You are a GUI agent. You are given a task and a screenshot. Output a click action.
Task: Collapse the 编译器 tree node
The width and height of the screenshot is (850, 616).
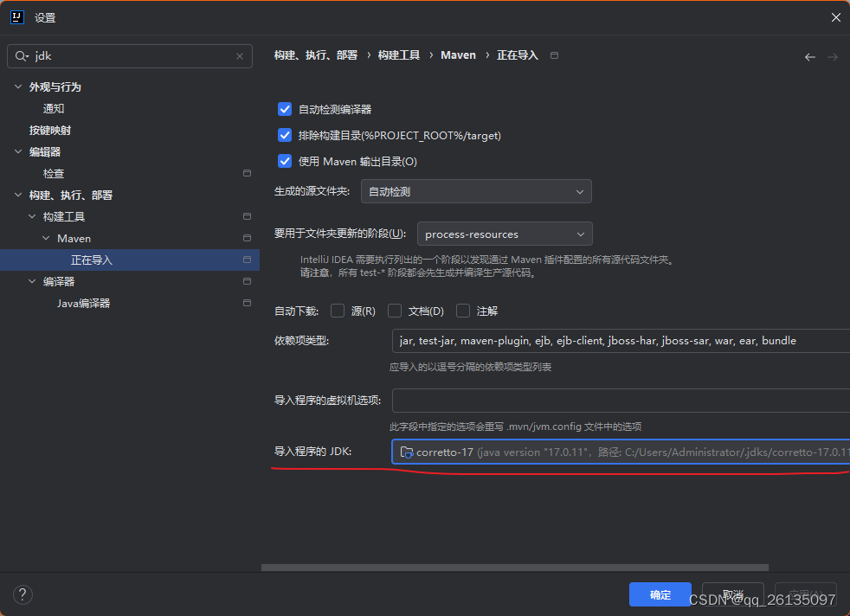click(33, 282)
